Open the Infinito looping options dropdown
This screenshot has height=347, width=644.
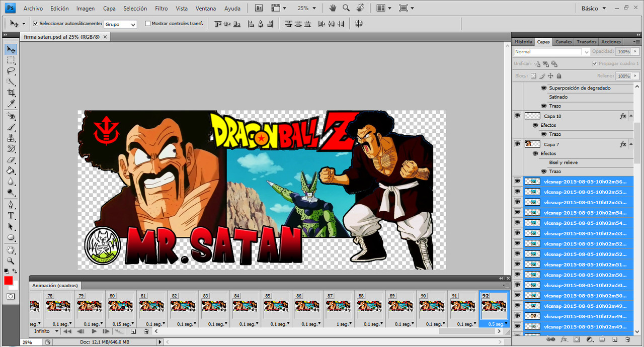click(46, 331)
